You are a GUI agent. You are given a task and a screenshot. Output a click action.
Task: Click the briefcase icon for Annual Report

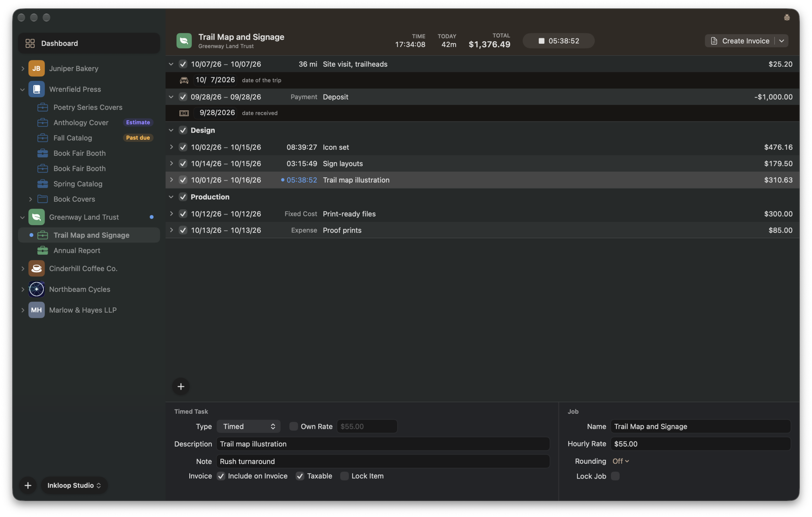[43, 250]
